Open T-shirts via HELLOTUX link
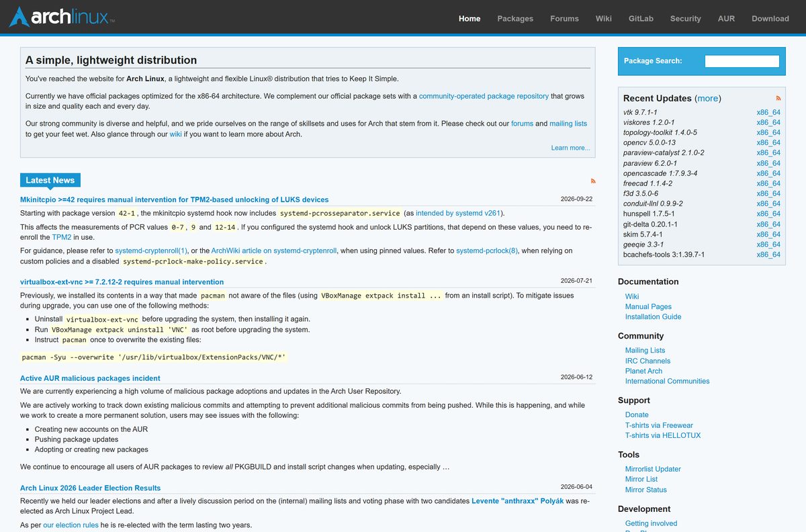The image size is (806, 532). [663, 435]
